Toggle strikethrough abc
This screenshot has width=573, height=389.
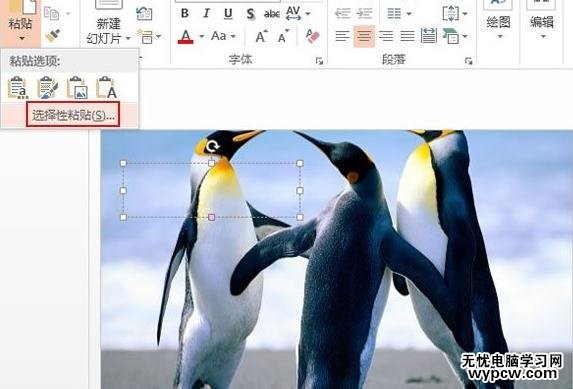(x=272, y=14)
